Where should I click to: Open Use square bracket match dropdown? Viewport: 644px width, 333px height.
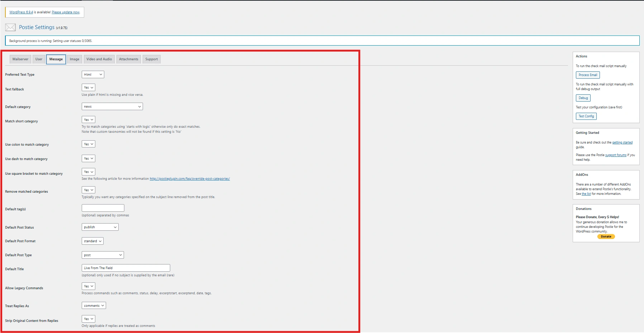click(89, 172)
